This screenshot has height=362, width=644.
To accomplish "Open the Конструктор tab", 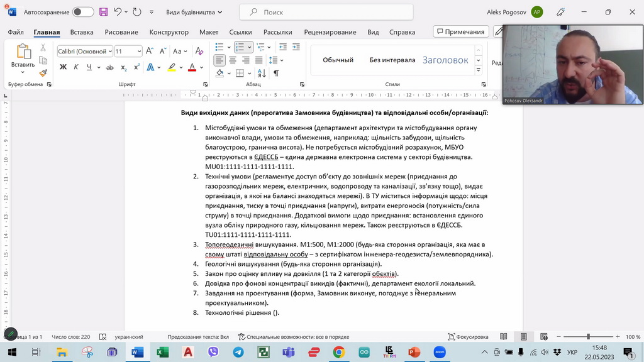I will [169, 32].
